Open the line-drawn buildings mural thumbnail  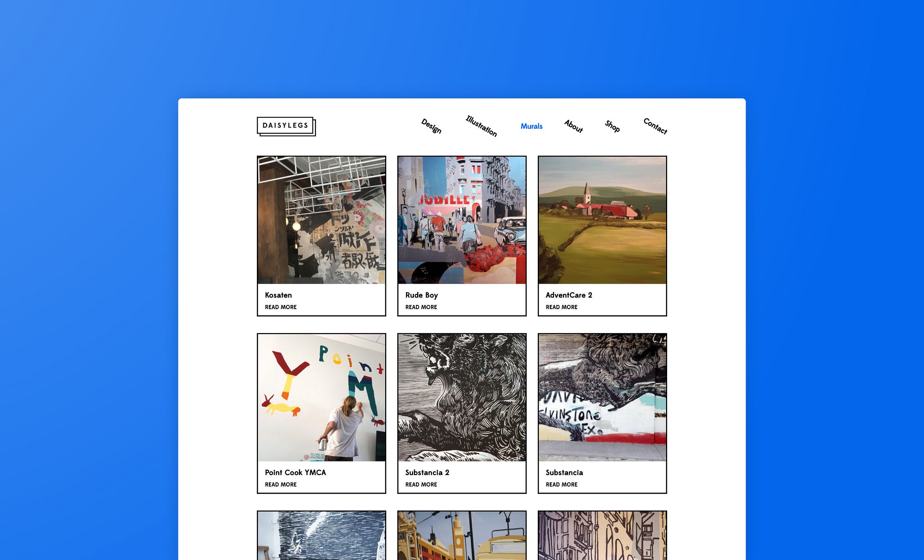[602, 536]
